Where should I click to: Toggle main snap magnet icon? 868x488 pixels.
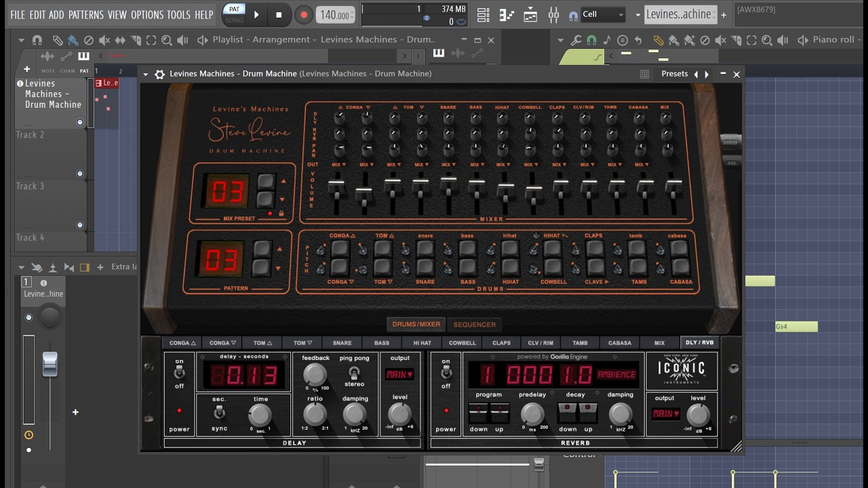coord(573,15)
